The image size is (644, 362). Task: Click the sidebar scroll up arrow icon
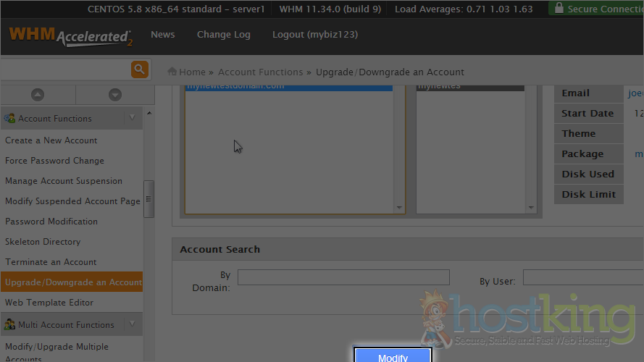click(x=38, y=95)
